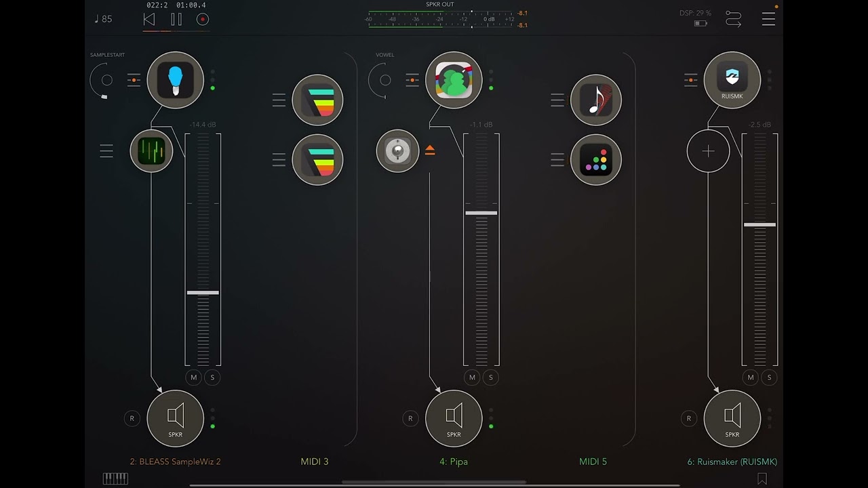Tap the -14.4 dB fader level readout

(202, 125)
